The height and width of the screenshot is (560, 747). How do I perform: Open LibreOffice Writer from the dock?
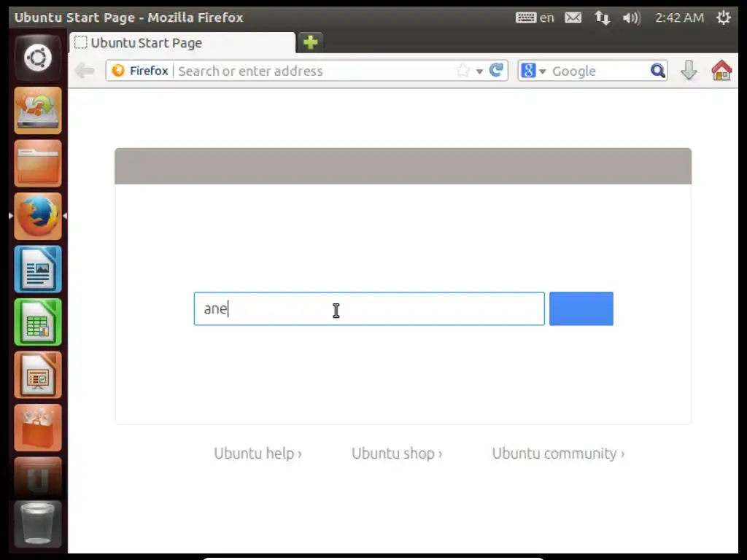pos(38,269)
